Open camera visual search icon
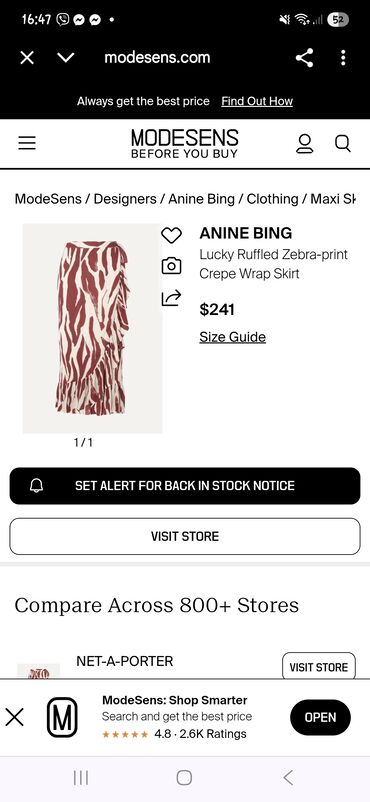 click(171, 266)
